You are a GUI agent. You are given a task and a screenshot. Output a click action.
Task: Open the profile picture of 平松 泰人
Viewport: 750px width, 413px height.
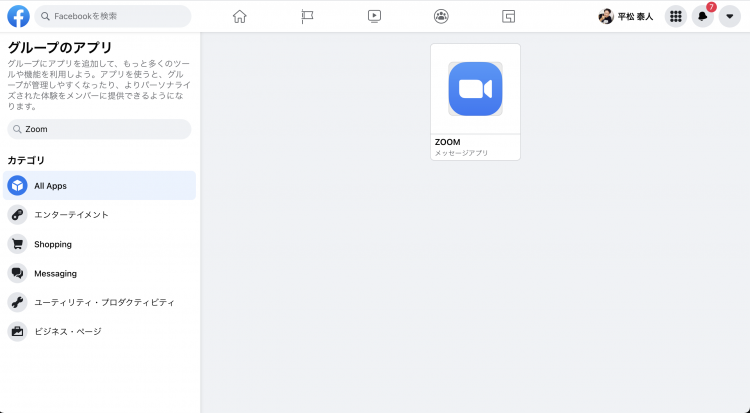606,16
